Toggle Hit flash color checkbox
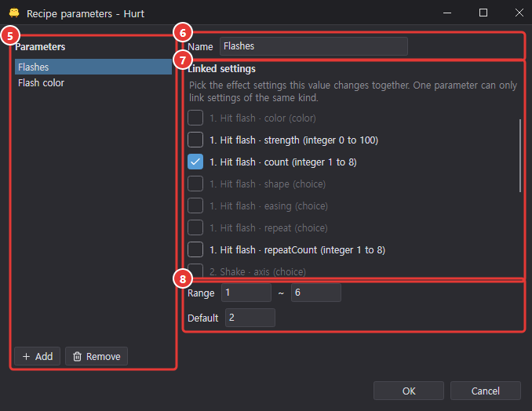 195,118
